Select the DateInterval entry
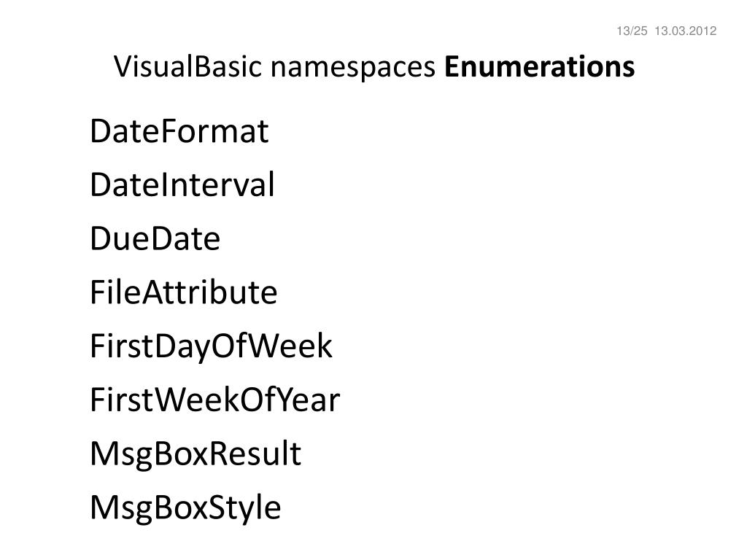This screenshot has width=747, height=560. click(182, 184)
